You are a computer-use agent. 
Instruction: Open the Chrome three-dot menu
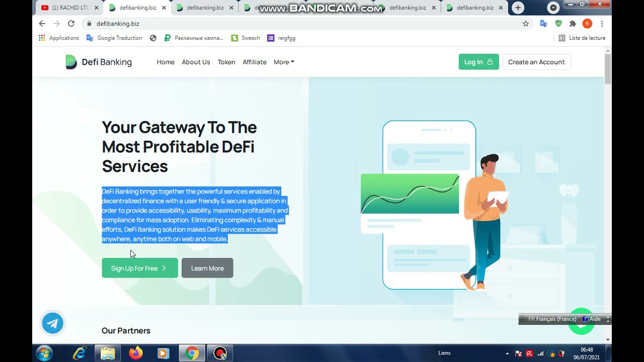(602, 24)
